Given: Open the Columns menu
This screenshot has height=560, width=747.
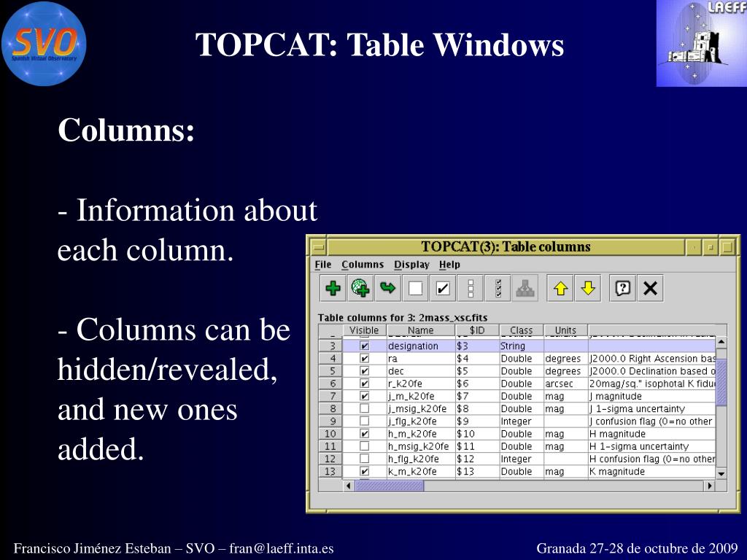Looking at the screenshot, I should pyautogui.click(x=363, y=264).
